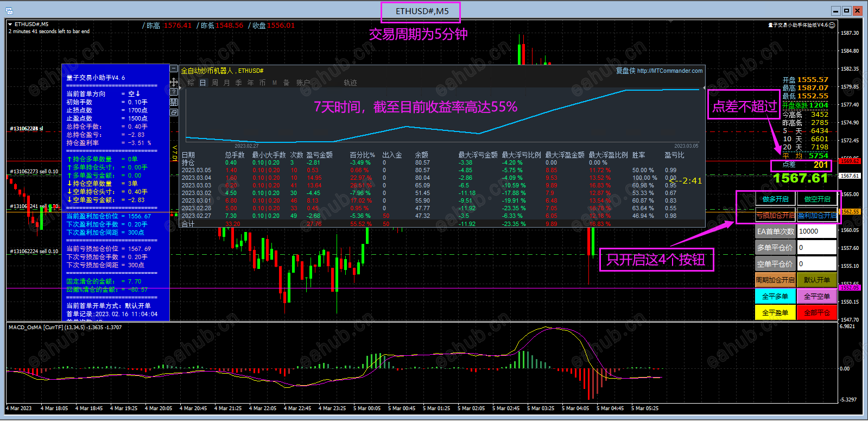Viewport: 868px width, 421px height.
Task: Click the #131062273 sell 0.10 order label
Action: click(34, 172)
